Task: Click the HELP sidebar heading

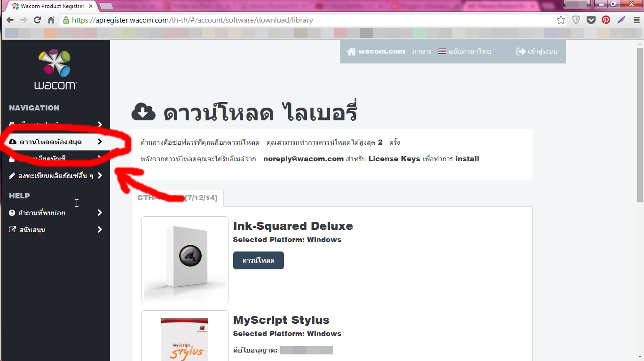Action: [x=19, y=196]
